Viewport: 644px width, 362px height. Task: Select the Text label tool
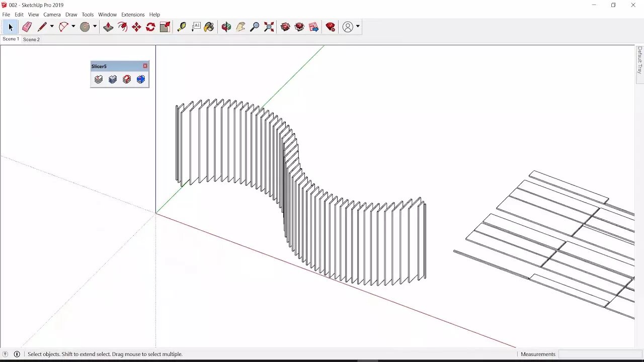pyautogui.click(x=196, y=27)
